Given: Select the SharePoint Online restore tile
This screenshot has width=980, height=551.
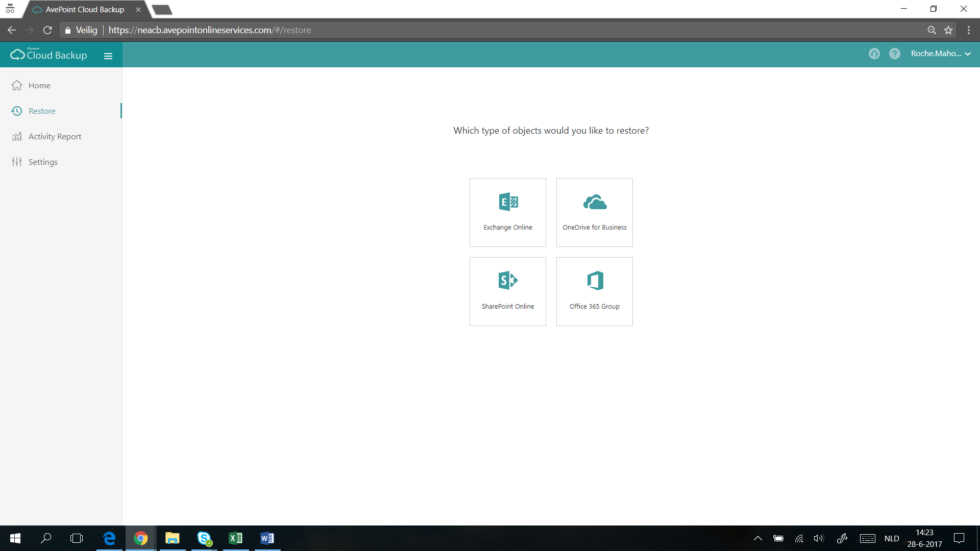Looking at the screenshot, I should [508, 291].
